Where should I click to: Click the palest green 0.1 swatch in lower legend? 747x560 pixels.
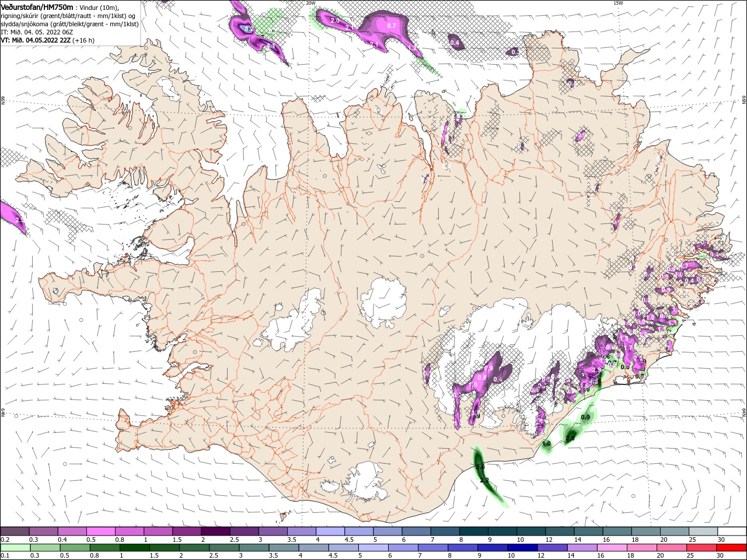tap(15, 548)
